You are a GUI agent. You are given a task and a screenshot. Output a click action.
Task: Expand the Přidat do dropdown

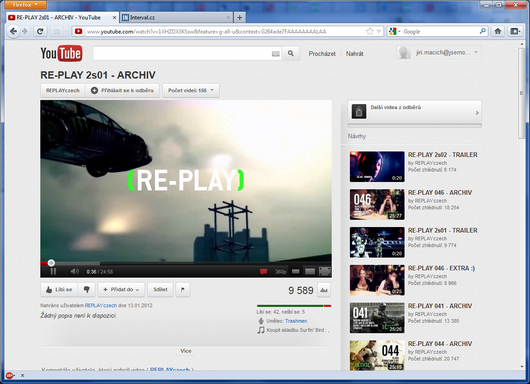coord(121,290)
